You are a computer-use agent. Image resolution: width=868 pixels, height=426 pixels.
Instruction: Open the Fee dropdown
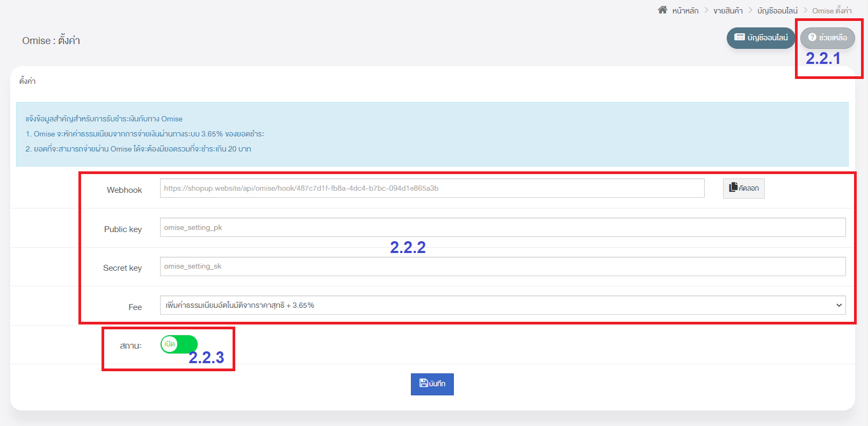pos(503,305)
